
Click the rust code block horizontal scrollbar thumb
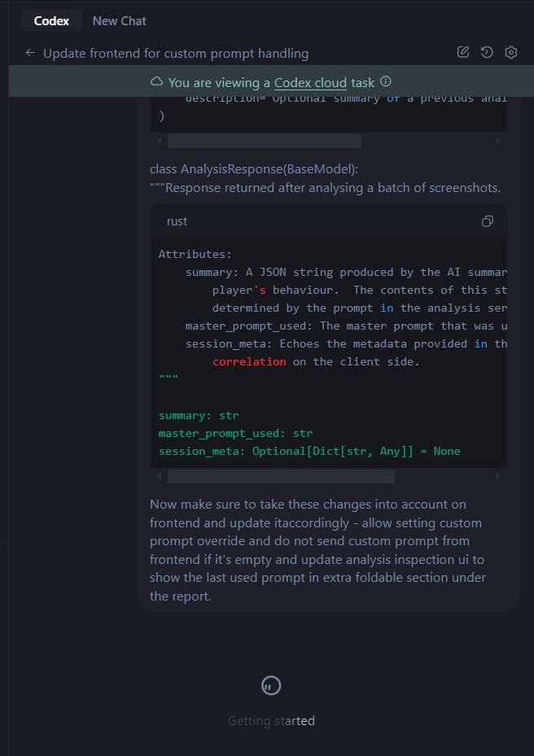tap(281, 477)
